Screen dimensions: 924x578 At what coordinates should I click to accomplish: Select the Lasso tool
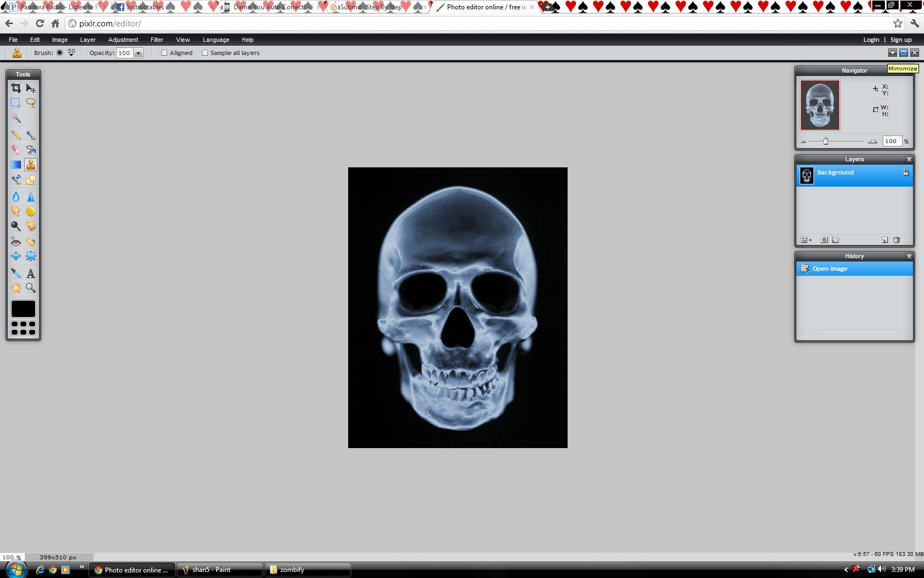pos(31,103)
